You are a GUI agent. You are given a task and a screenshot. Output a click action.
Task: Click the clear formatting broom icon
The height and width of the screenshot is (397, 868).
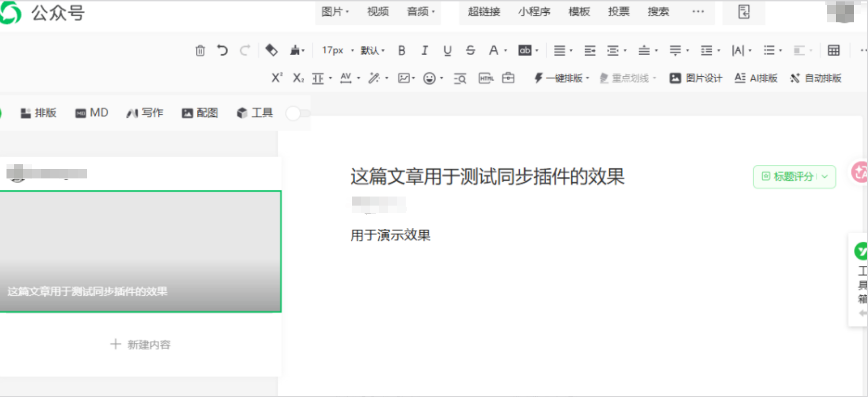297,50
